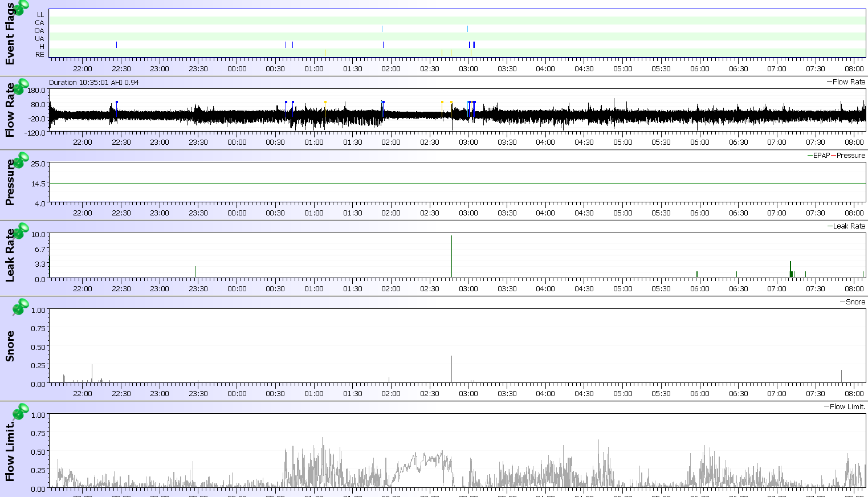
Task: Click the 0.50 axis value on Flow Limit graph
Action: 39,453
